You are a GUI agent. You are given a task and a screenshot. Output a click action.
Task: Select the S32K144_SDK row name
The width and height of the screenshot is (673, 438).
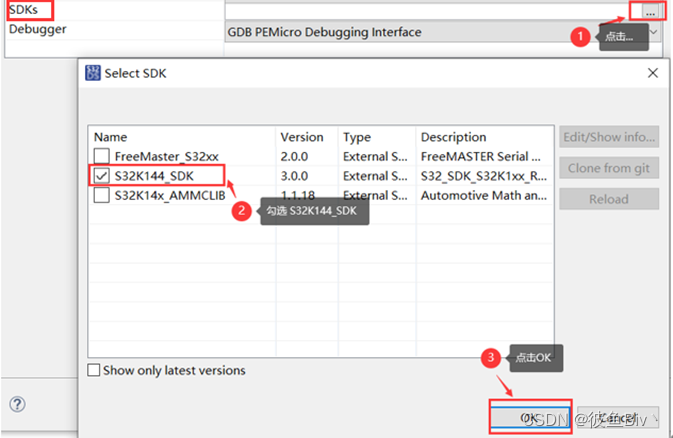click(x=154, y=176)
